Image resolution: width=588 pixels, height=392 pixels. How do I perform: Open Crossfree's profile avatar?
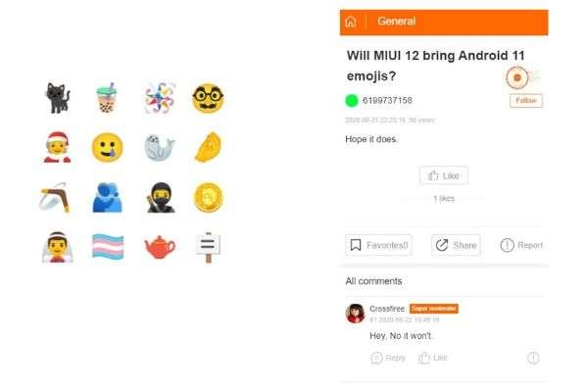355,314
